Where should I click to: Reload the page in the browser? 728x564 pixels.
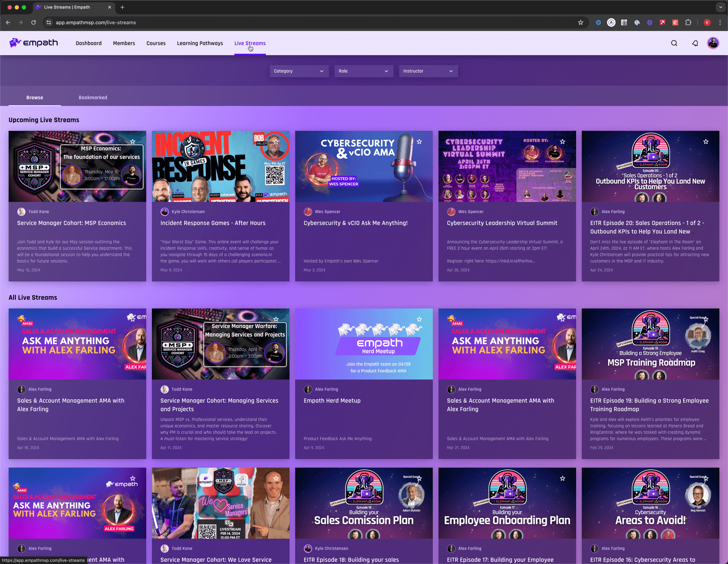tap(33, 22)
